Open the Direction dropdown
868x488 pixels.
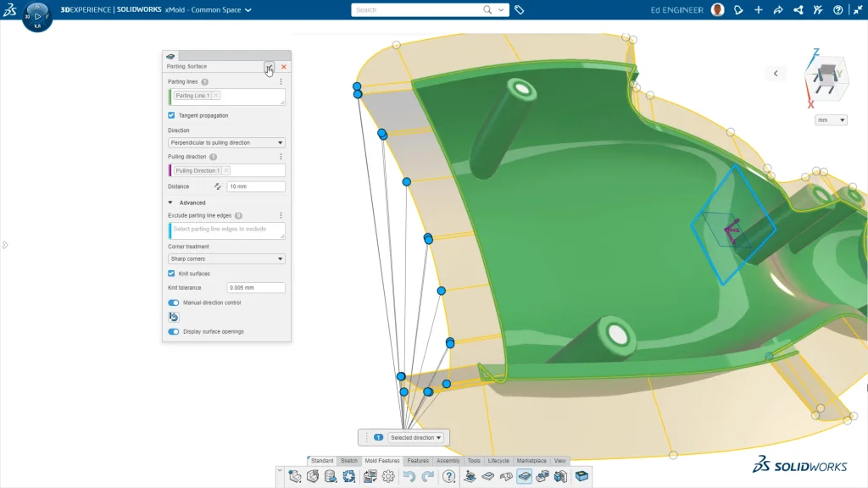coord(226,143)
